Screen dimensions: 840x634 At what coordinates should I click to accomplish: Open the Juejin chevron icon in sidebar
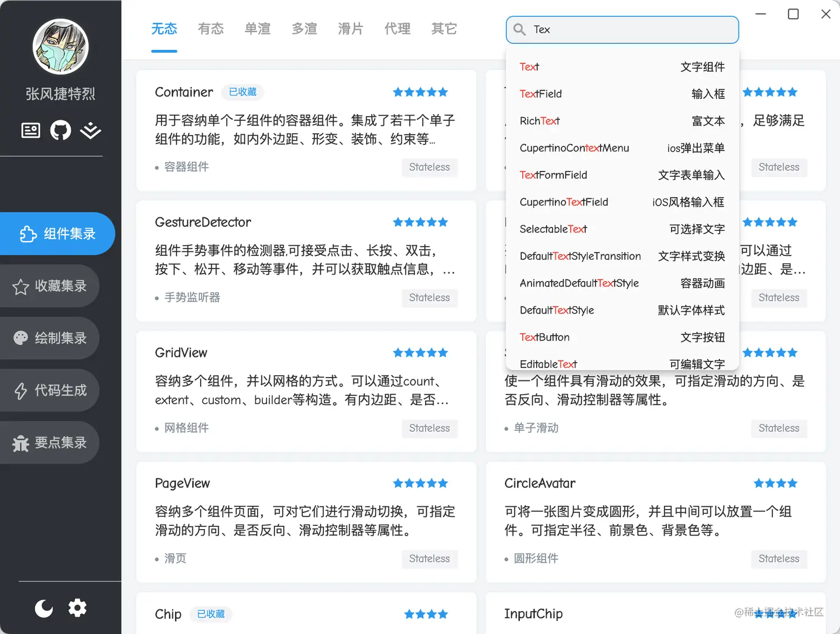coord(90,131)
